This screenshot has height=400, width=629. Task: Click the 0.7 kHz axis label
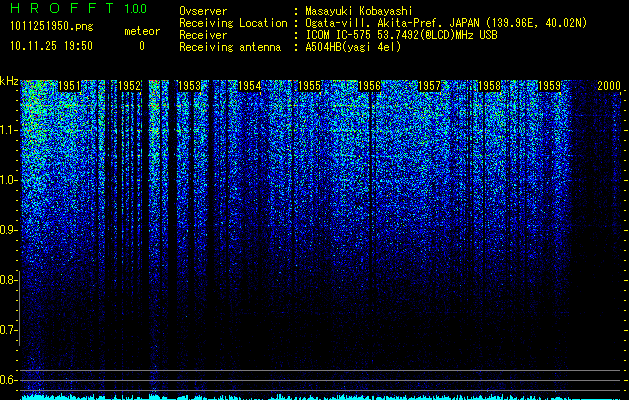pos(7,330)
